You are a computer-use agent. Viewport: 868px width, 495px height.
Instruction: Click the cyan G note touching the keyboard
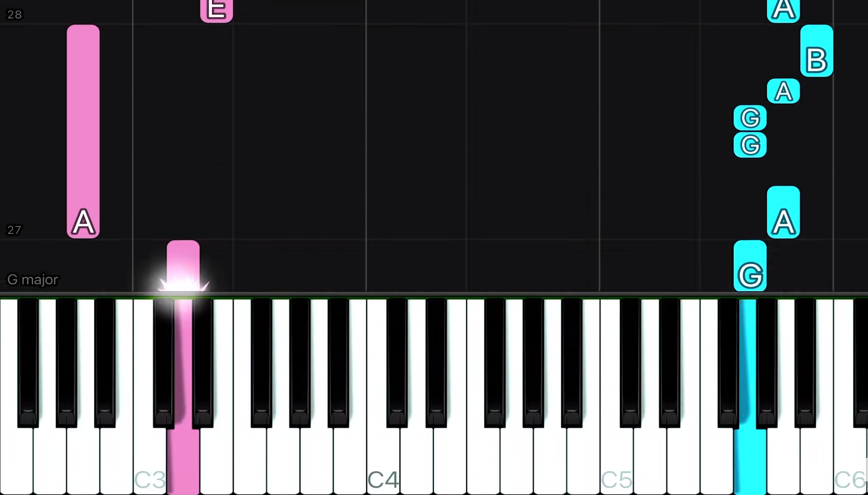[750, 266]
